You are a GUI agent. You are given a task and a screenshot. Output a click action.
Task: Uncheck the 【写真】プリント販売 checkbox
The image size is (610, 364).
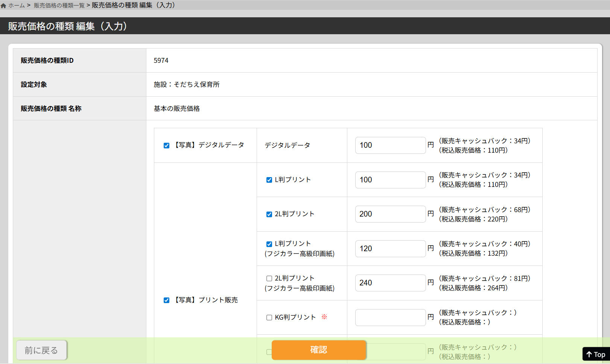pyautogui.click(x=166, y=300)
